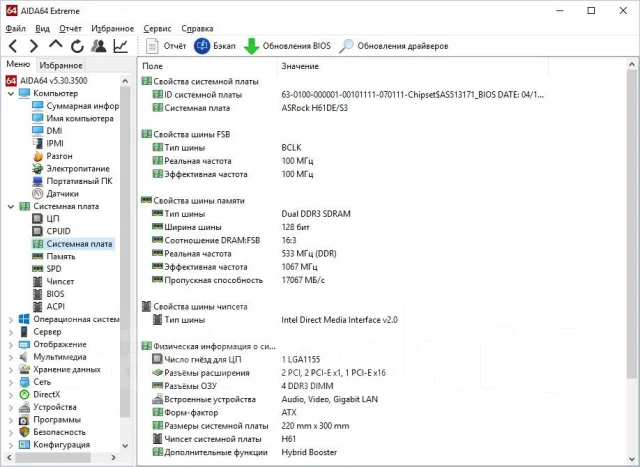The height and width of the screenshot is (467, 640).
Task: Click the Датчики sensor gauge icon
Action: pyautogui.click(x=38, y=193)
